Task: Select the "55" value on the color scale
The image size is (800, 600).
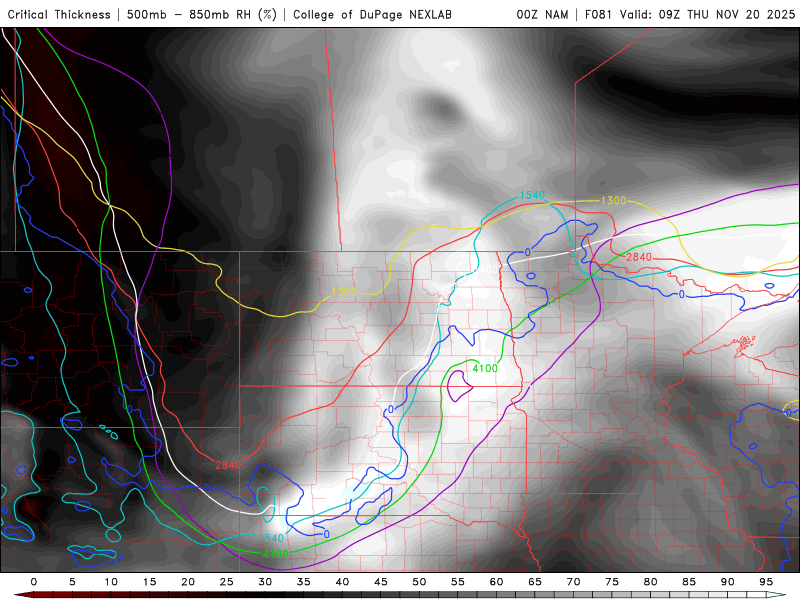Action: pos(458,582)
